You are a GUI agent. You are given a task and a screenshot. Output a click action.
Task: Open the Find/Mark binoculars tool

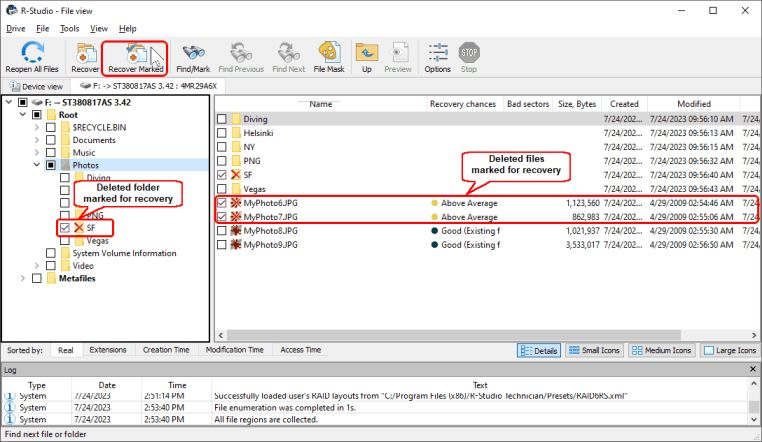click(x=193, y=52)
